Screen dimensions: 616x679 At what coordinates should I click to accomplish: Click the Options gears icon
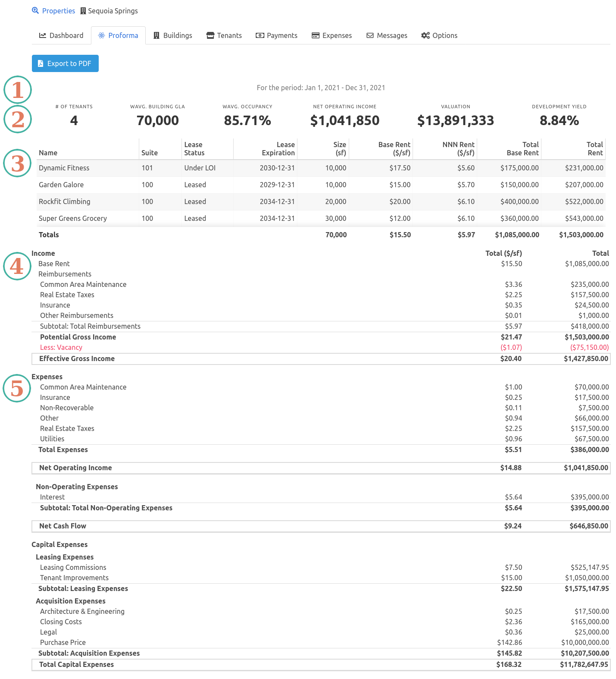point(425,35)
